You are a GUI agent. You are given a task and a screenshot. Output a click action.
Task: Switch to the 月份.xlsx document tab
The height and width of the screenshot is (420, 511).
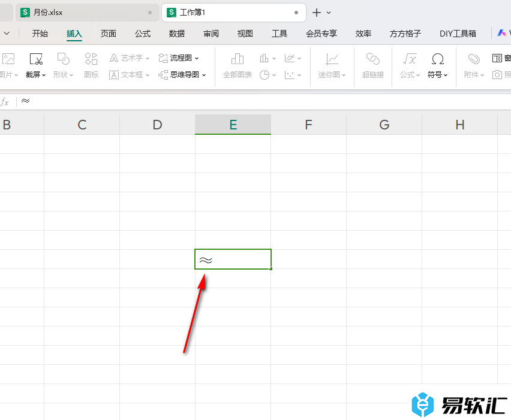tap(88, 13)
